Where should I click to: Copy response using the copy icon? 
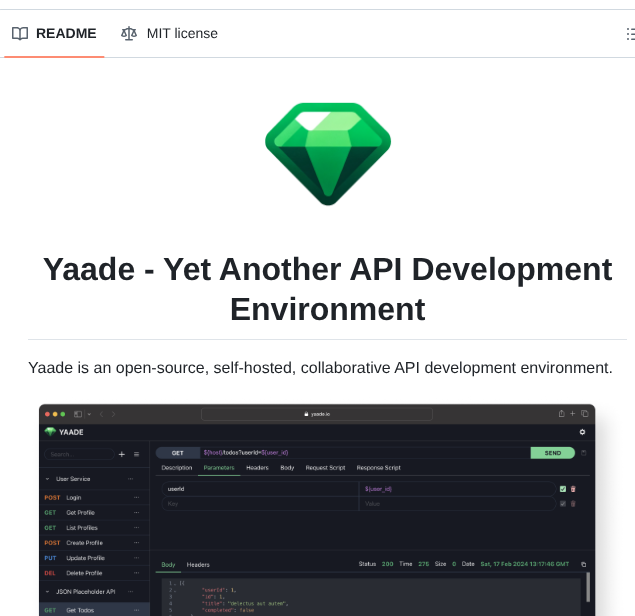point(584,565)
